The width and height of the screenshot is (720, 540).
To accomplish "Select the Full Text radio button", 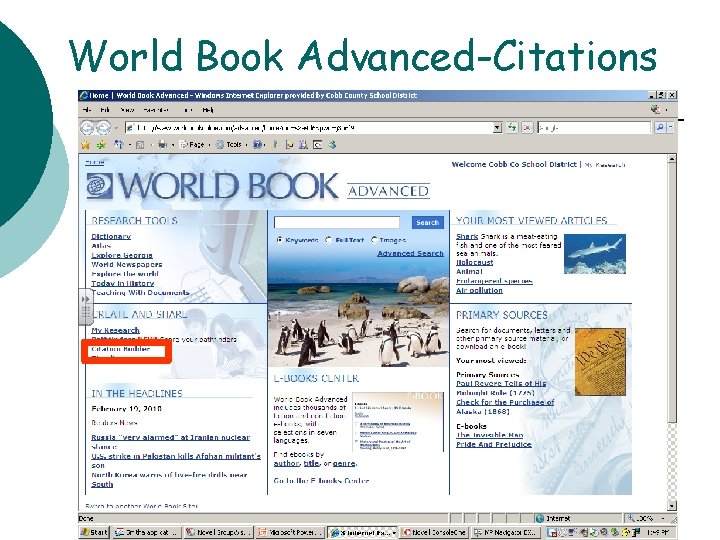I will (329, 240).
